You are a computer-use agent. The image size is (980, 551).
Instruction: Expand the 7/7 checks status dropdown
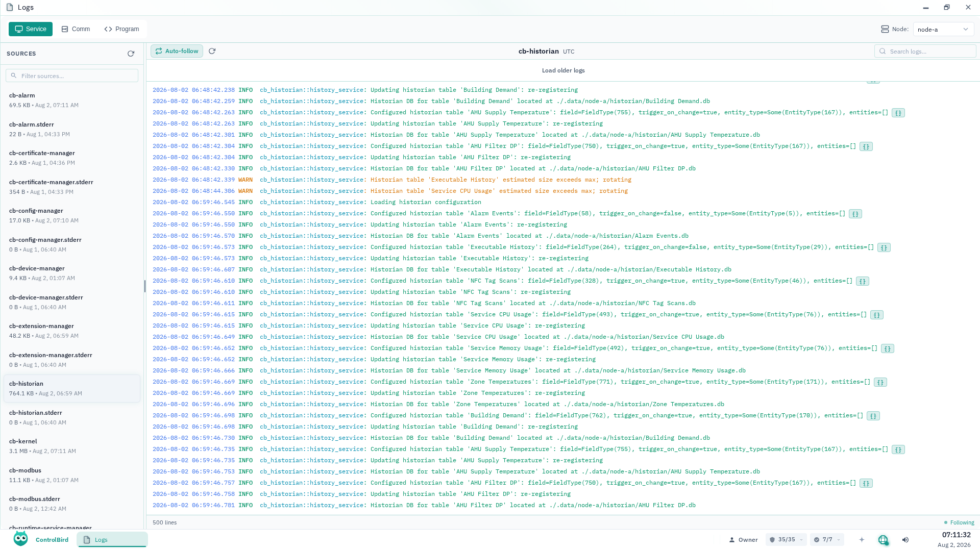pos(827,540)
